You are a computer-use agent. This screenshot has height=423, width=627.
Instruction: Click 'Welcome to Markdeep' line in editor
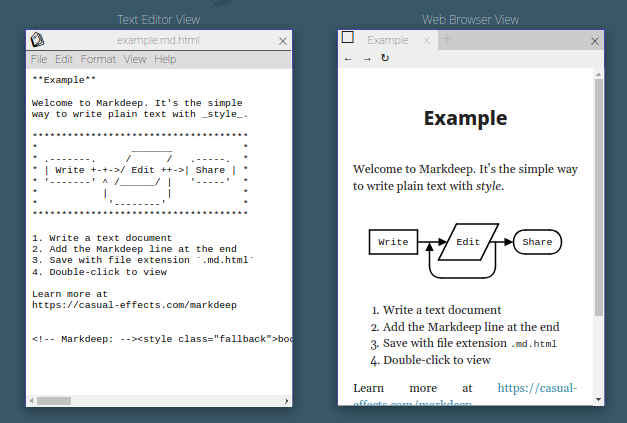(137, 103)
